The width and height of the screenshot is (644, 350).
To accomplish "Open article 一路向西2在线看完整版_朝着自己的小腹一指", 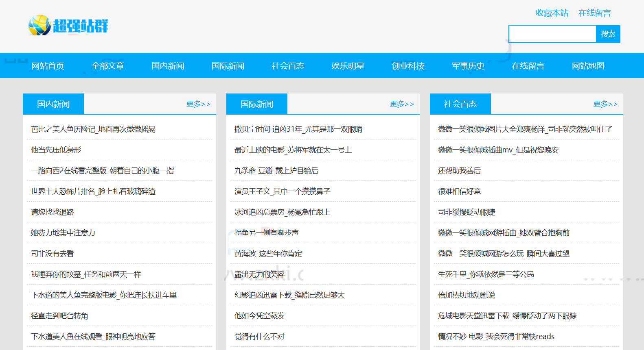I will pyautogui.click(x=103, y=171).
